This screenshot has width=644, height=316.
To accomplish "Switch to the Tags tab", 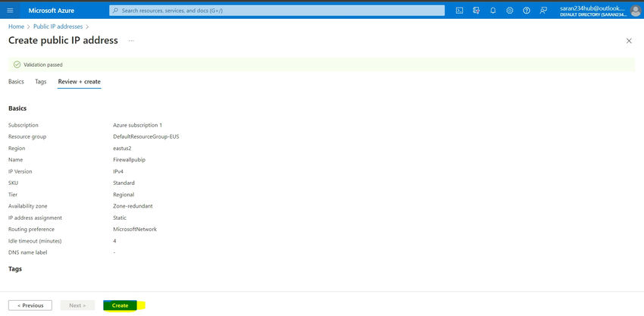I will (x=41, y=82).
